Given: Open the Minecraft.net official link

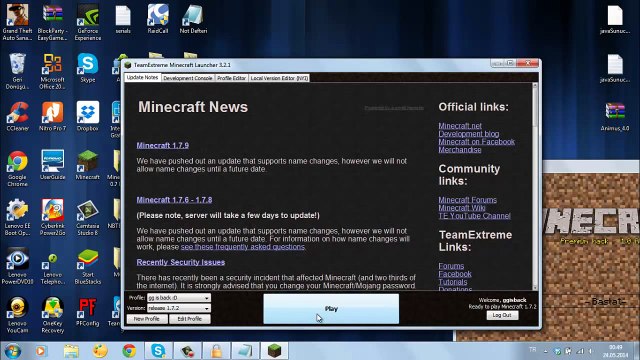Looking at the screenshot, I should click(460, 126).
